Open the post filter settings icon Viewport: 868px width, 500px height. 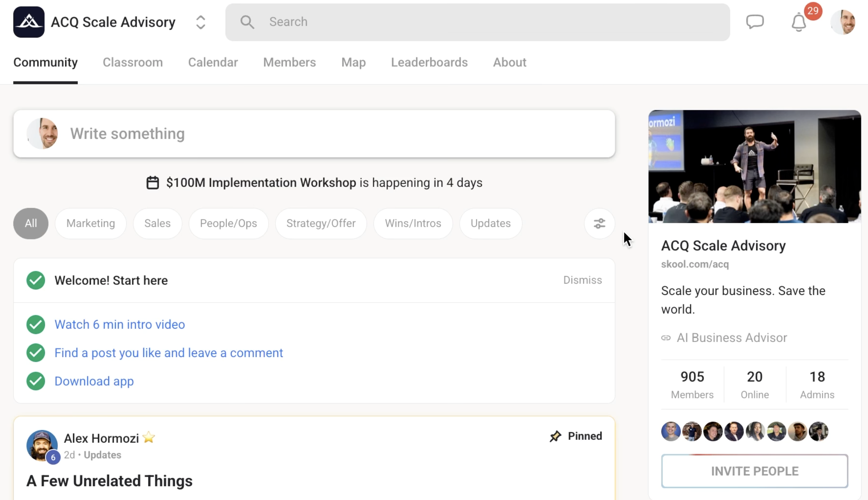click(x=599, y=224)
